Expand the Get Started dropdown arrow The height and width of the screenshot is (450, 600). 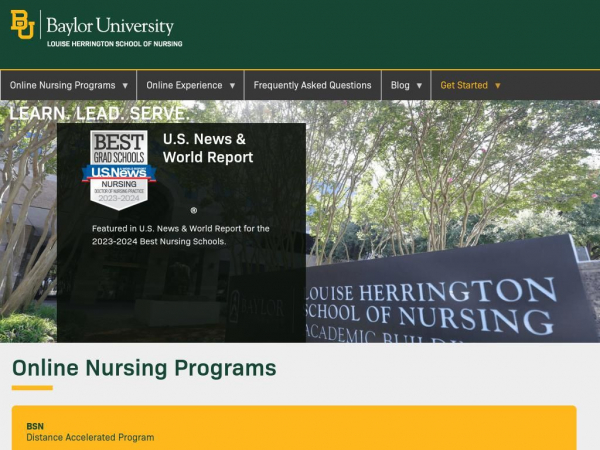[497, 86]
